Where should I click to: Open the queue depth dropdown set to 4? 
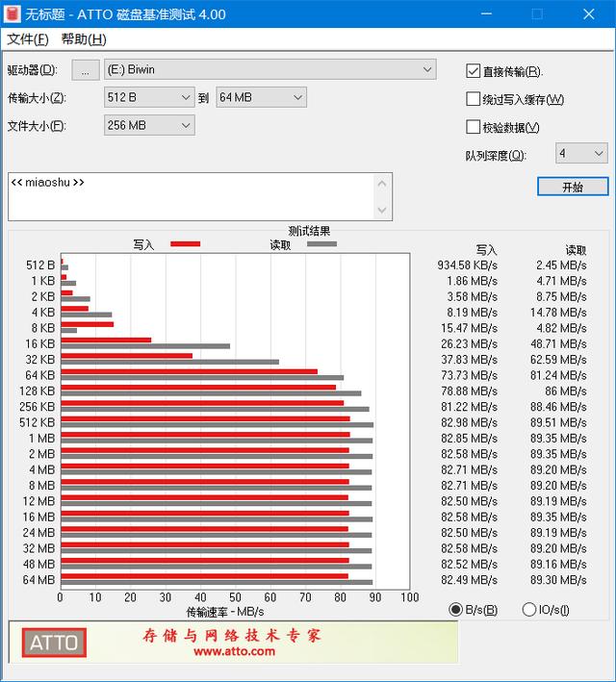click(581, 153)
